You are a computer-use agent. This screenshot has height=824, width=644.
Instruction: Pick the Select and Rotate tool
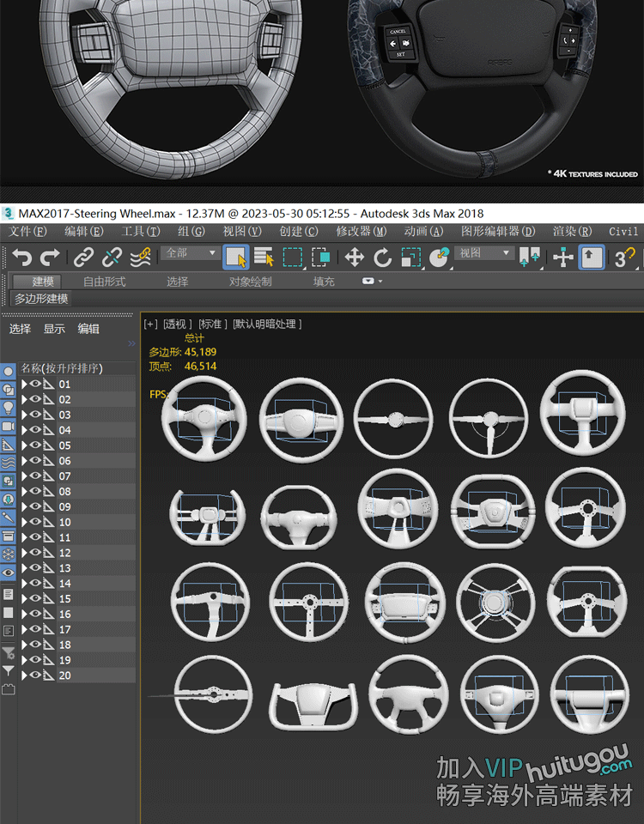pos(382,257)
